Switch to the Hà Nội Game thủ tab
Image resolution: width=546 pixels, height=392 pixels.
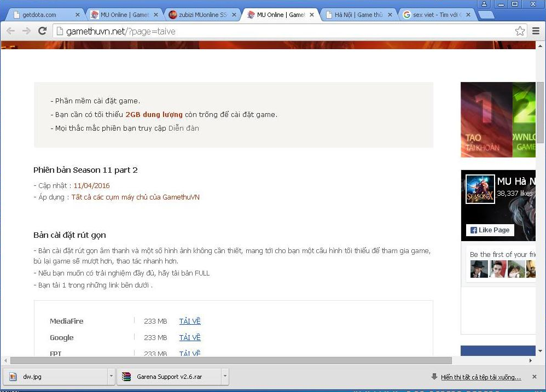click(358, 15)
